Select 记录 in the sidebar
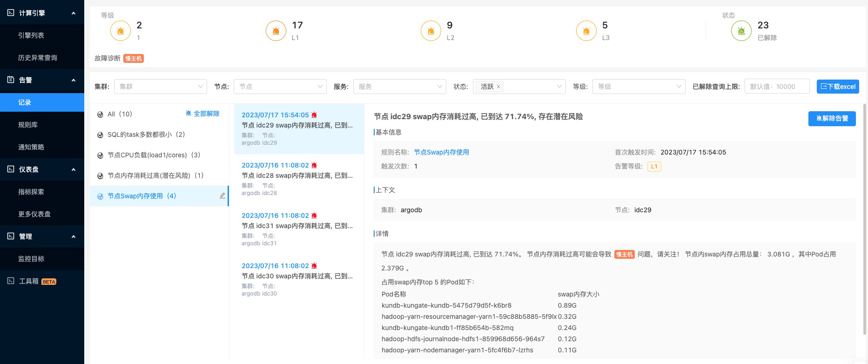 tap(42, 102)
